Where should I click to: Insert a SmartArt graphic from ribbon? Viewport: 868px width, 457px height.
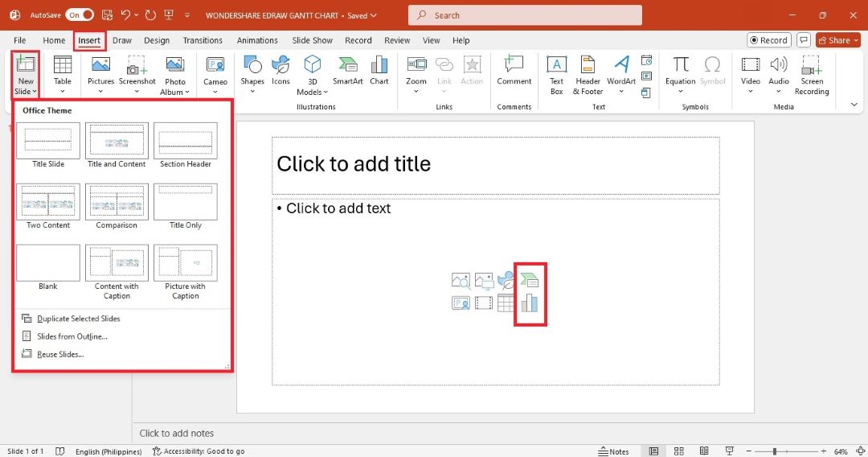(348, 71)
